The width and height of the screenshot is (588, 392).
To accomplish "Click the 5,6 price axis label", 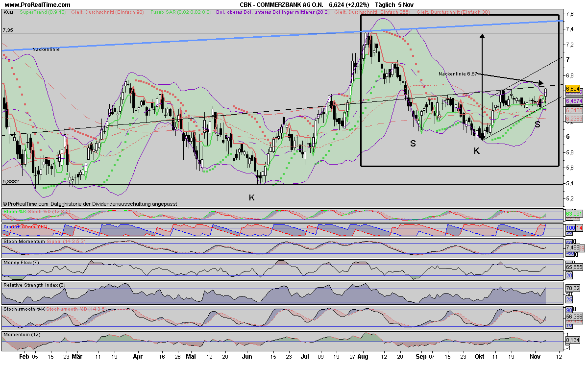I will (x=570, y=168).
